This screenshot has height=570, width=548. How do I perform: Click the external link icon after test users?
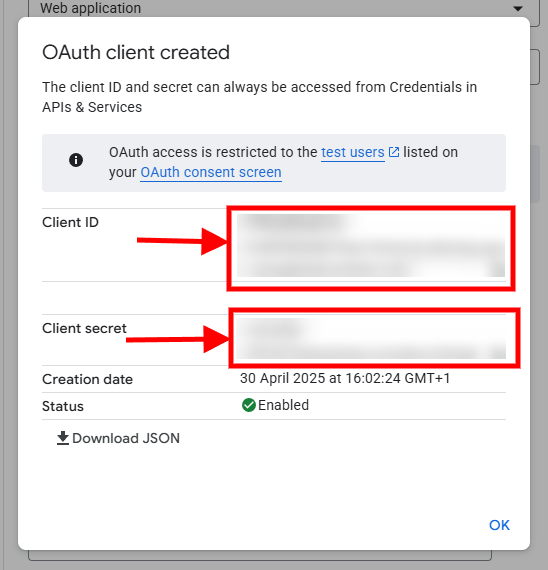tap(394, 152)
